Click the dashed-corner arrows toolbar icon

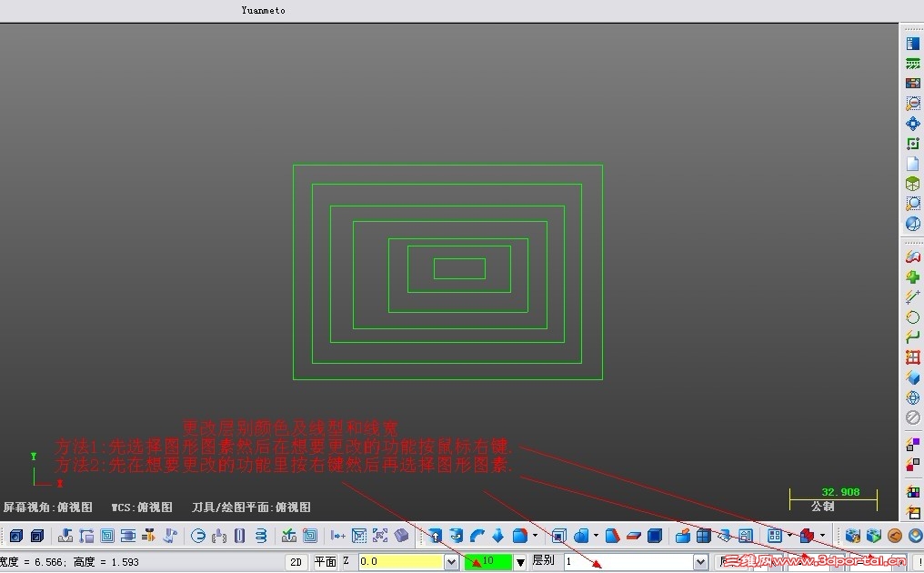point(380,536)
